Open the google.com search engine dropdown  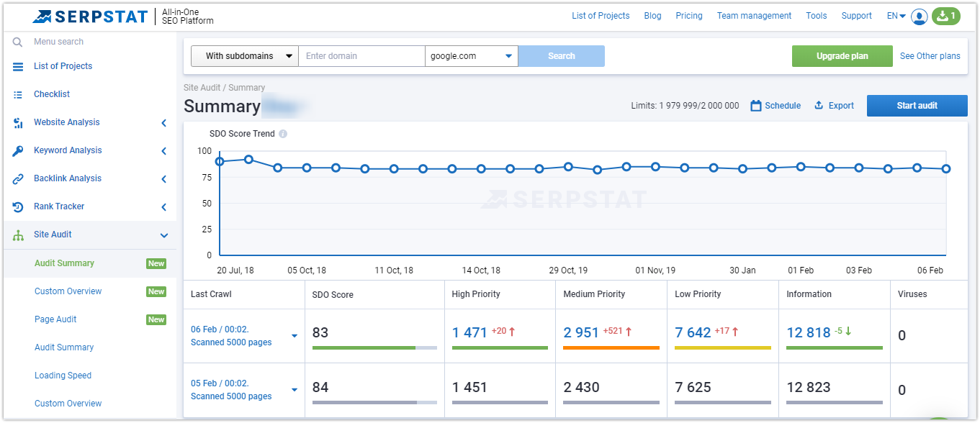(471, 56)
